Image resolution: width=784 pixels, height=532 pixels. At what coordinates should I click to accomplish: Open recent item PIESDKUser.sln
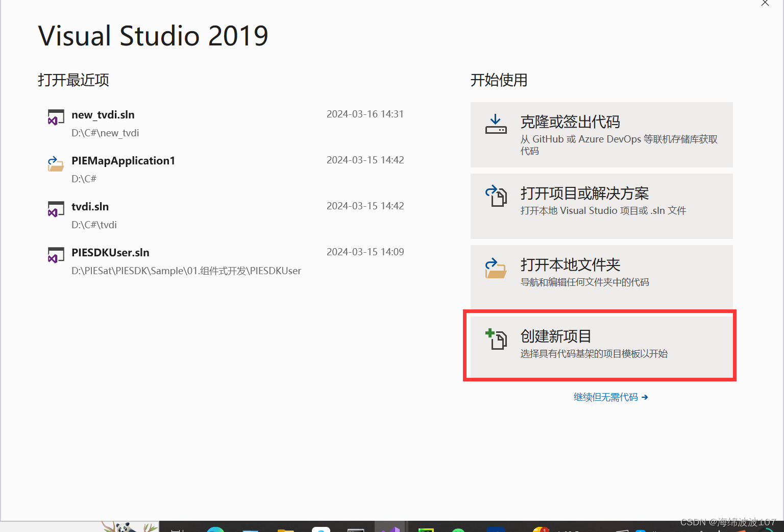pos(110,253)
